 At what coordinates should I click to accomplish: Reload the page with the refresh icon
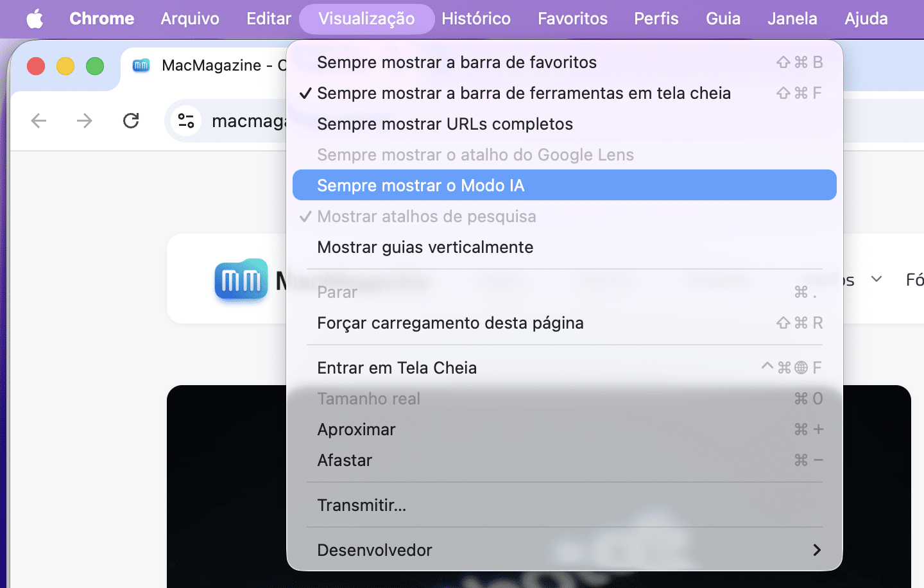pos(131,121)
